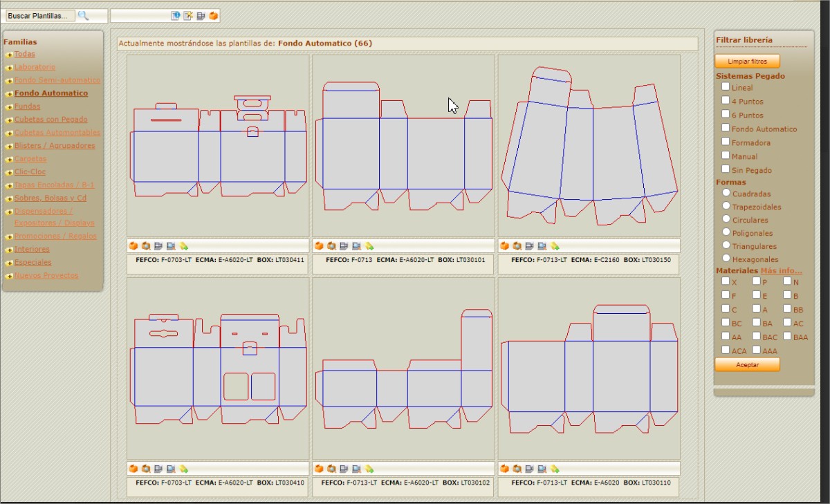
Task: Click the monitor icon under LT030150 template
Action: click(542, 246)
